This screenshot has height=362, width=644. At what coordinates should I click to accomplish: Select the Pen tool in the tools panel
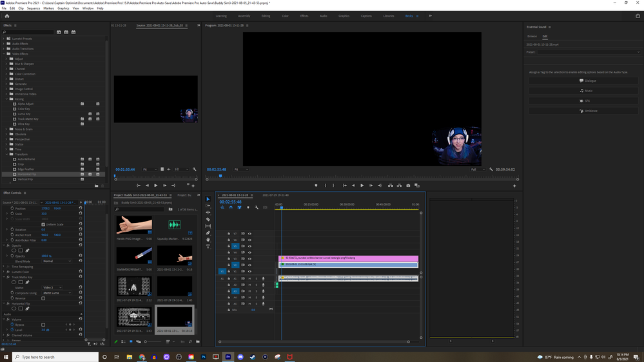pos(208,233)
